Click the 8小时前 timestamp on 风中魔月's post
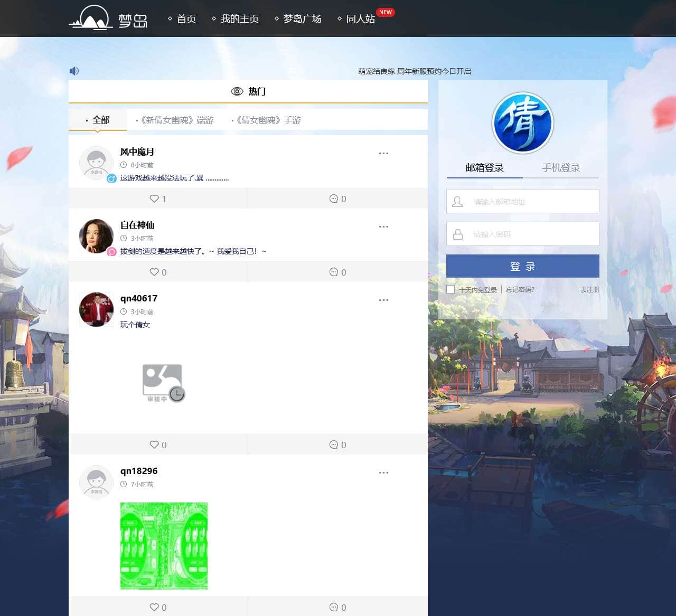676x616 pixels. click(142, 165)
